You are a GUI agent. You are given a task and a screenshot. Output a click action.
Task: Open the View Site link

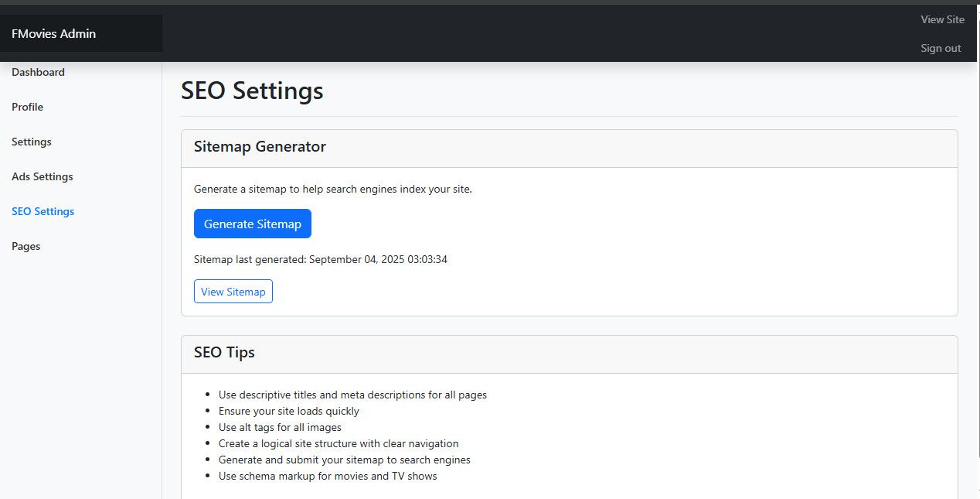pos(942,19)
